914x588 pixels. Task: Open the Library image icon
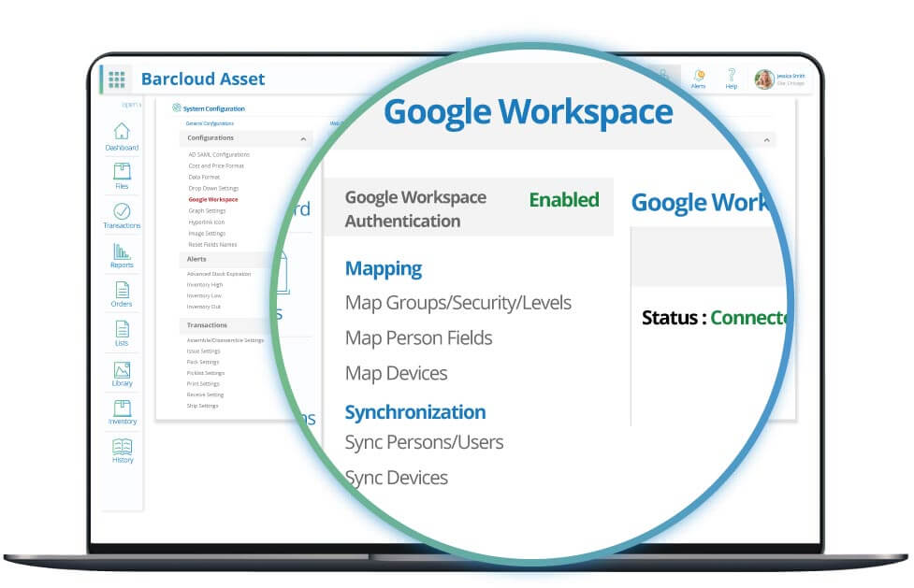[x=122, y=370]
